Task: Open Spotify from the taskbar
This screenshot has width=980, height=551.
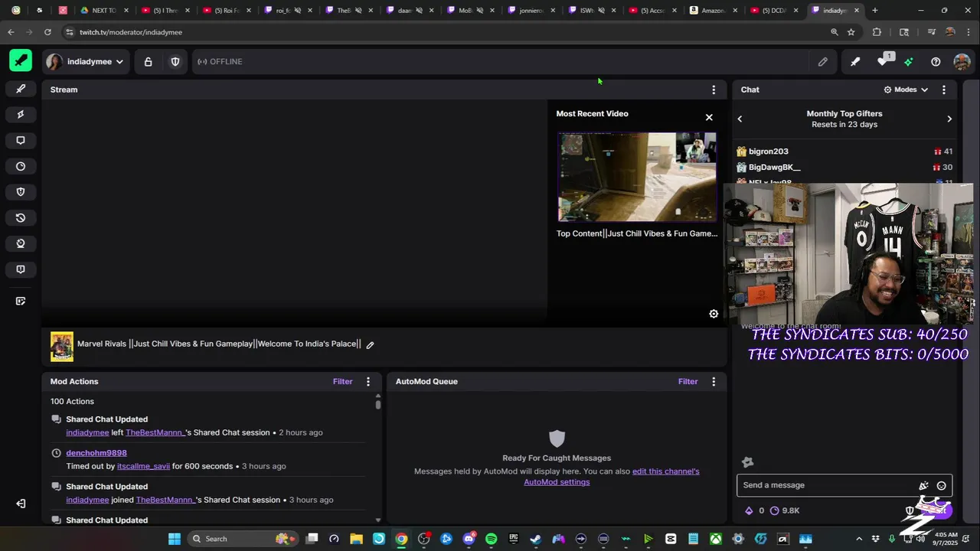Action: point(491,539)
